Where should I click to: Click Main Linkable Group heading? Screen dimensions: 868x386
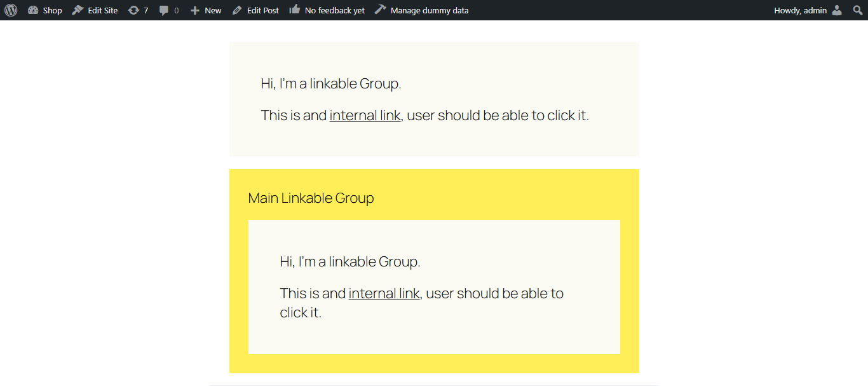[311, 198]
